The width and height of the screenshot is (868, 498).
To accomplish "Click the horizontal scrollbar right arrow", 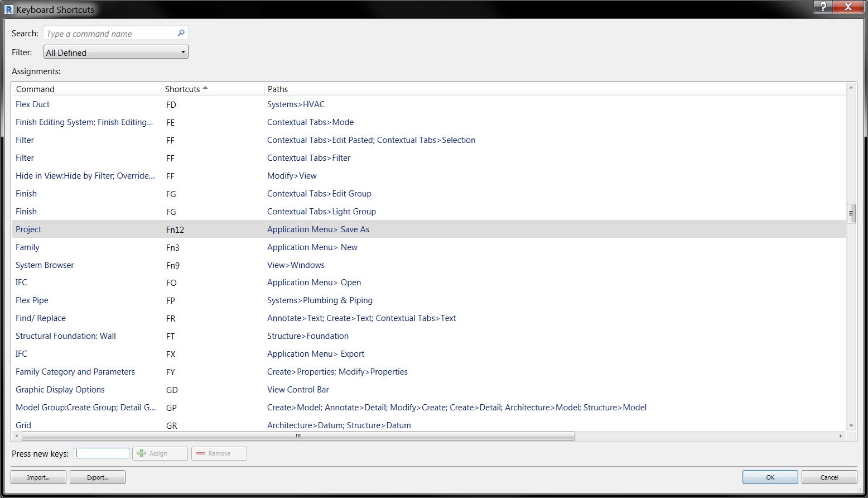I will pyautogui.click(x=841, y=436).
